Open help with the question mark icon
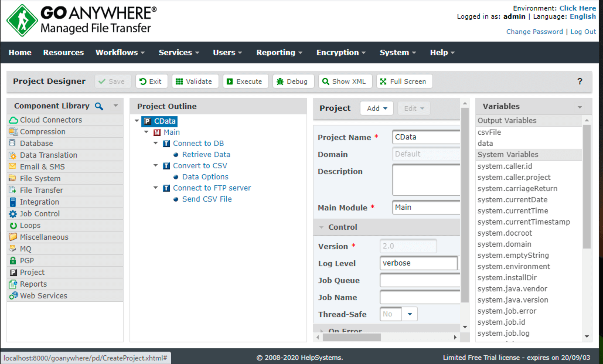603x364 pixels. (580, 81)
